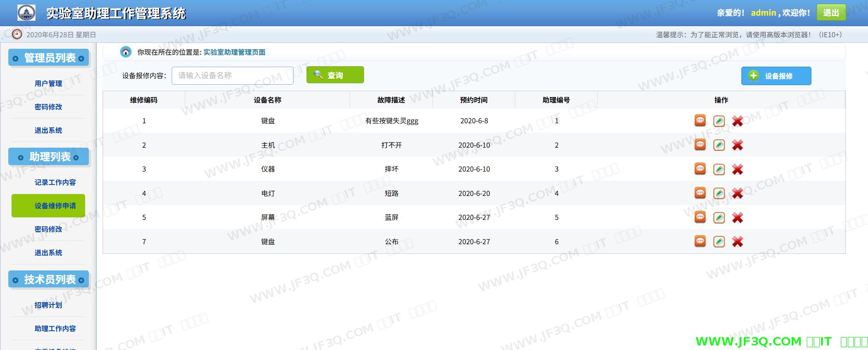This screenshot has width=868, height=350.
Task: Click the blue 设备报修 add button
Action: pyautogui.click(x=776, y=76)
